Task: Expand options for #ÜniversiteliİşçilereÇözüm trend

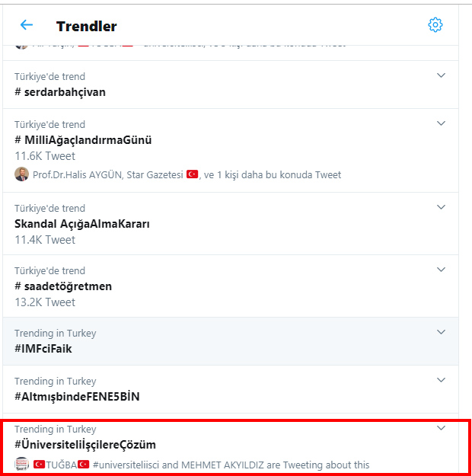Action: pos(441,428)
